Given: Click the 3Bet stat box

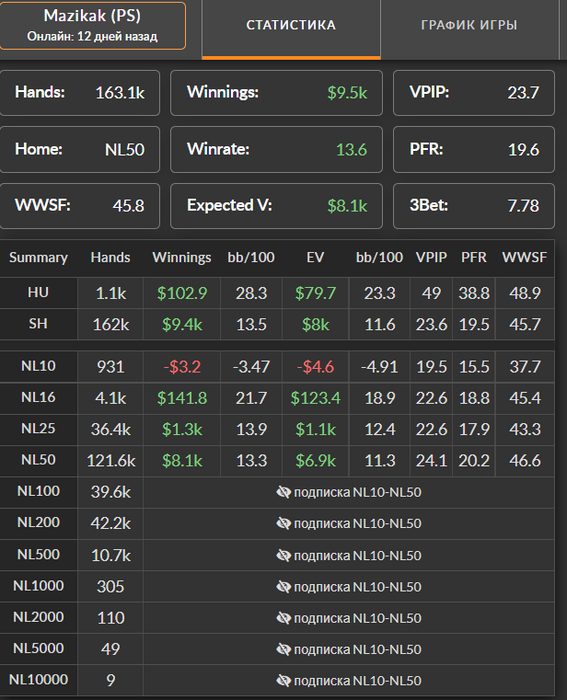Looking at the screenshot, I should point(474,206).
